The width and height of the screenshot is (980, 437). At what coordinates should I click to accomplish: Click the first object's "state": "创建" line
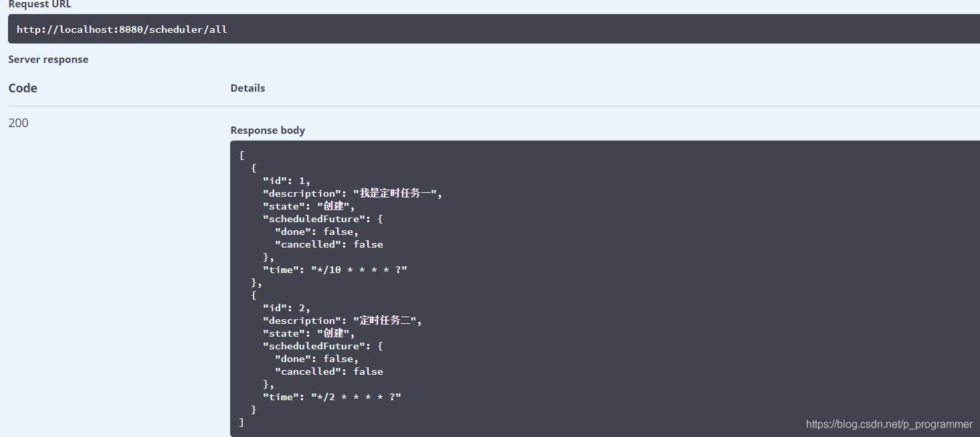pos(308,206)
